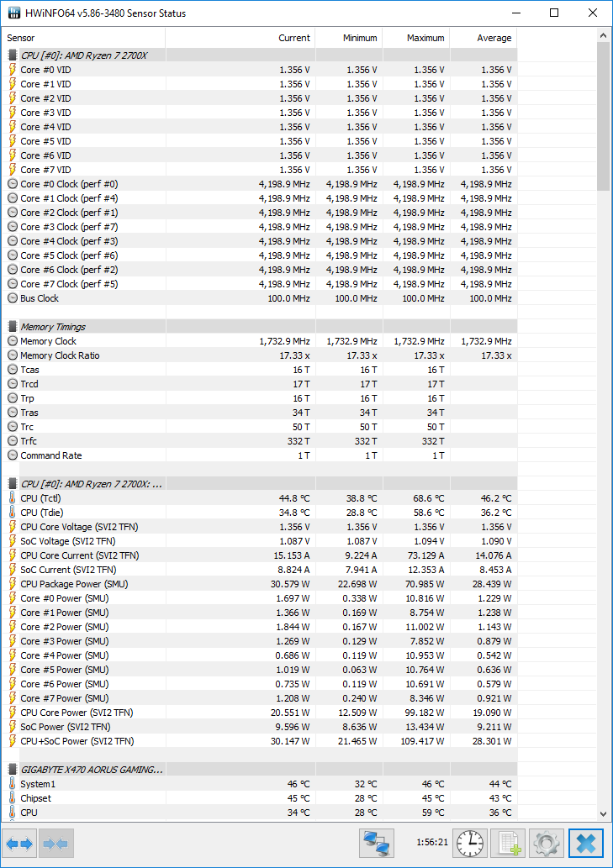Select the Memory Timings group header
The height and width of the screenshot is (868, 613).
pos(259,327)
